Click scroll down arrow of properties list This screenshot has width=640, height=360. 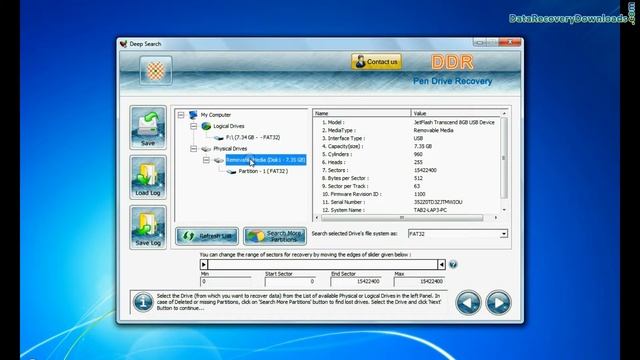504,210
